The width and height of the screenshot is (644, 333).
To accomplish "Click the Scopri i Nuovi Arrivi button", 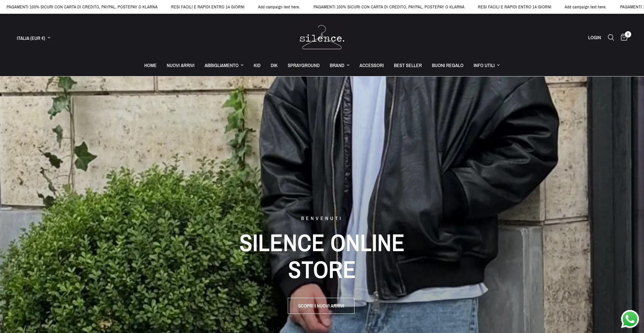I will 321,306.
